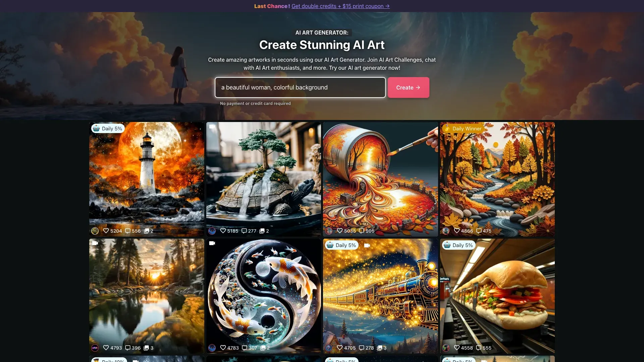Open the image gallery icon on the lighthouse card

(x=147, y=231)
